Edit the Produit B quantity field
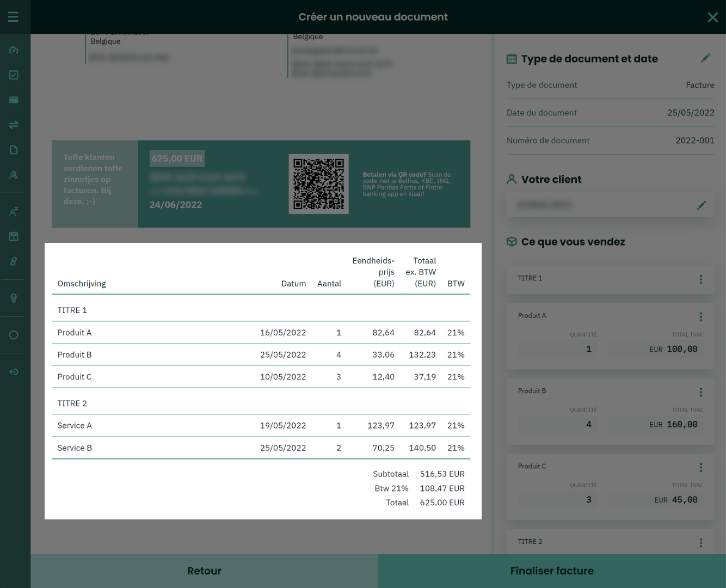The height and width of the screenshot is (588, 726). click(x=558, y=424)
